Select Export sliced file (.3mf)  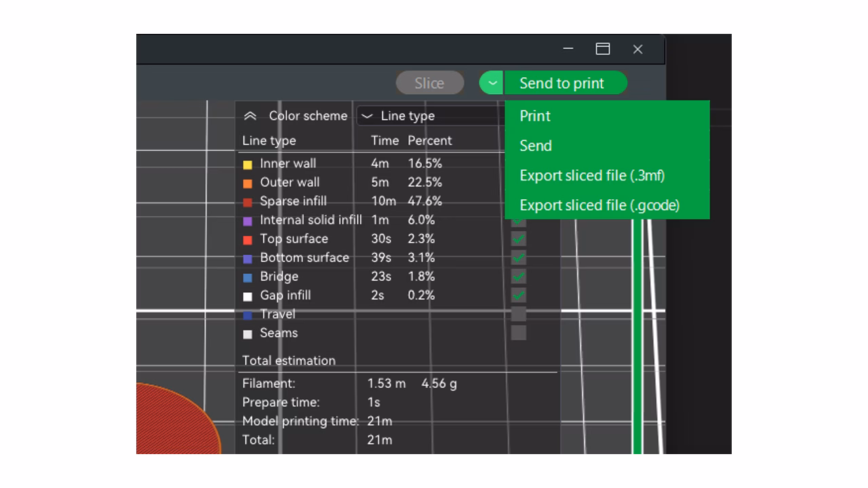pos(607,176)
